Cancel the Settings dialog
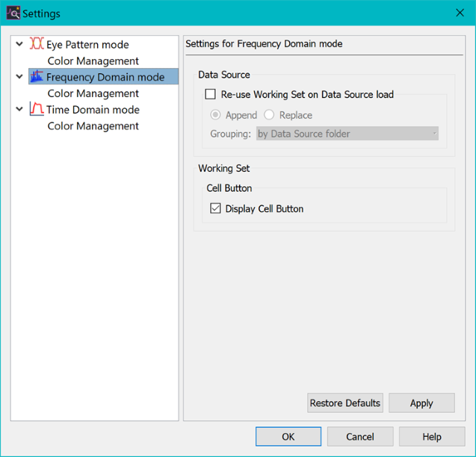The width and height of the screenshot is (476, 457). point(360,437)
